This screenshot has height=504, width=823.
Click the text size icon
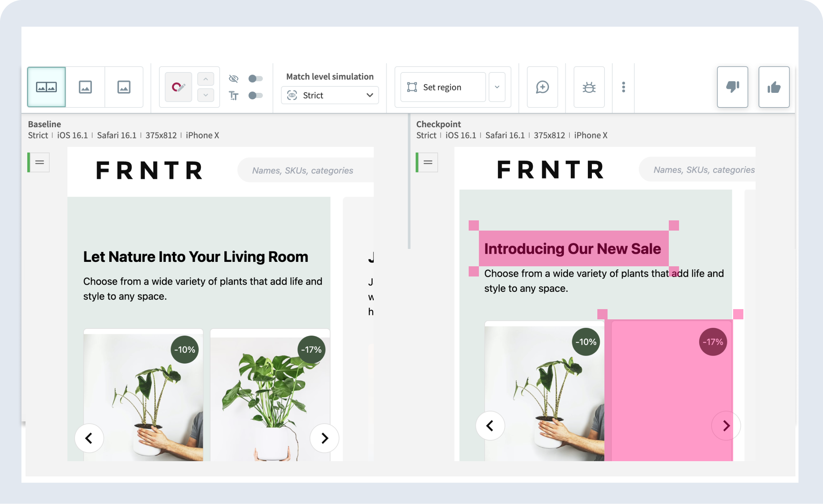233,96
